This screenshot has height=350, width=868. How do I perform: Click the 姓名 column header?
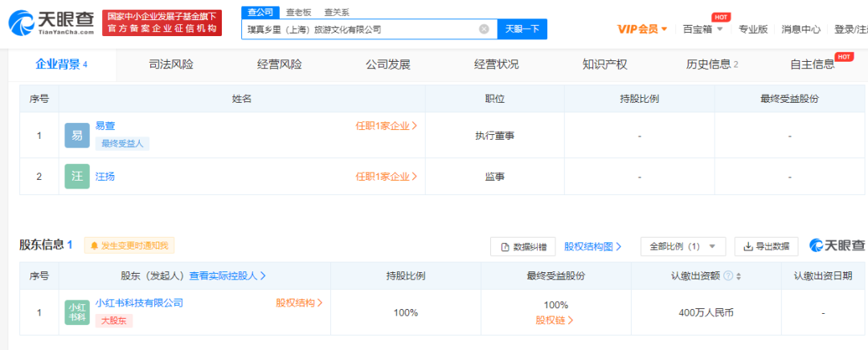tap(242, 99)
